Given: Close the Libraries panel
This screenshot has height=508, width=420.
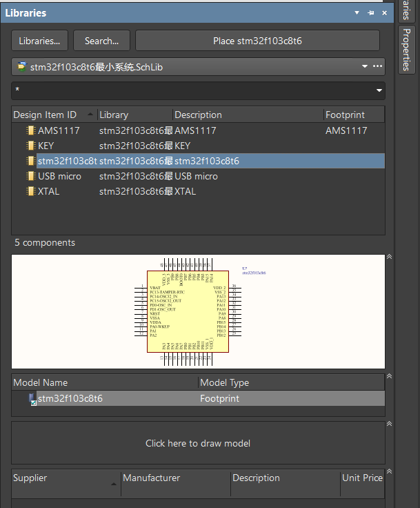Looking at the screenshot, I should click(384, 13).
